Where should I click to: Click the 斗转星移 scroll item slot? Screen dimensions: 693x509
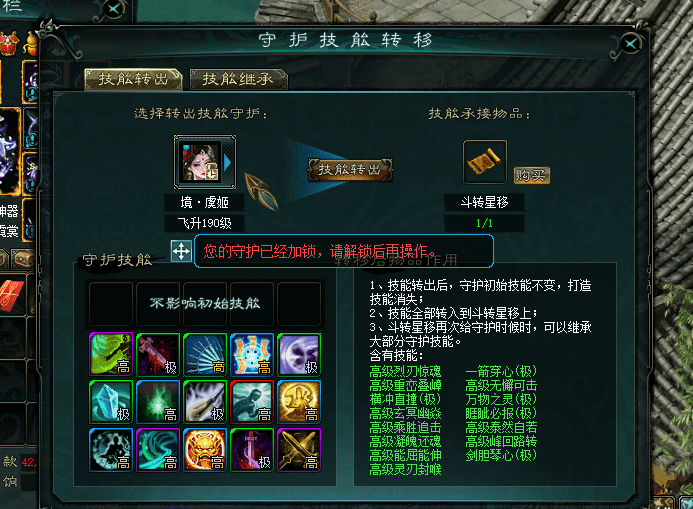[485, 162]
